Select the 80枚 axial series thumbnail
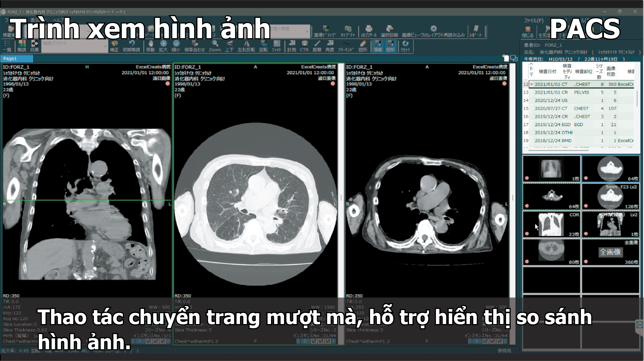 551,252
